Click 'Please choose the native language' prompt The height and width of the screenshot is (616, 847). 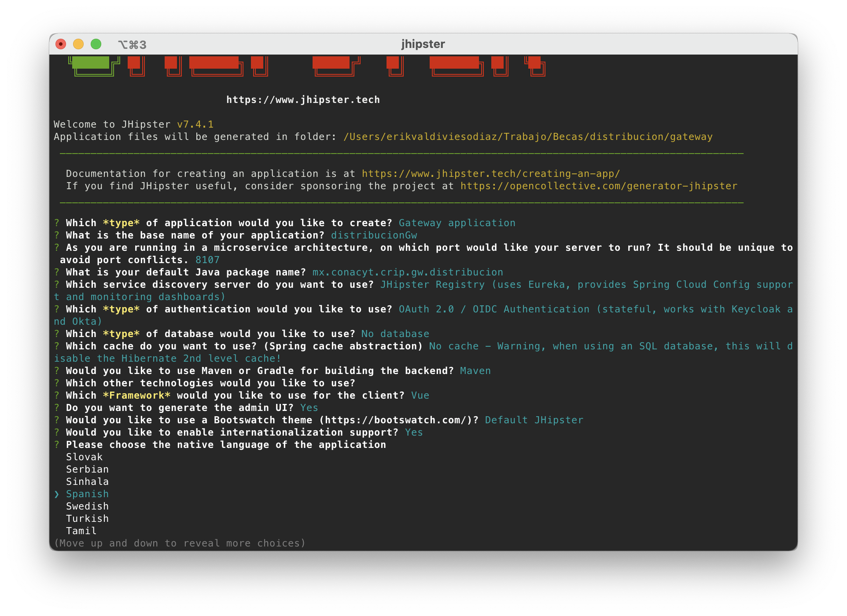click(x=226, y=445)
